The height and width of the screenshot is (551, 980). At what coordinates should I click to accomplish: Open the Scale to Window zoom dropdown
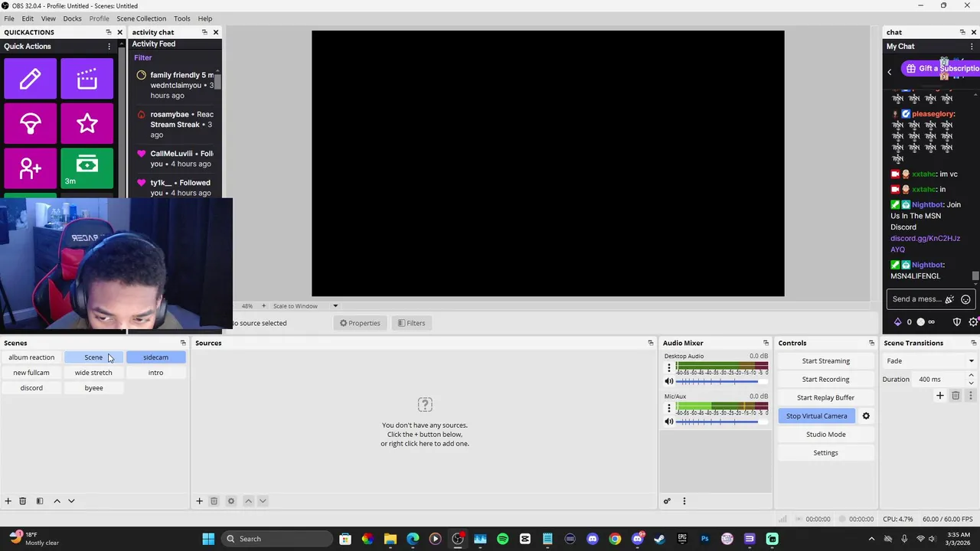pyautogui.click(x=305, y=306)
